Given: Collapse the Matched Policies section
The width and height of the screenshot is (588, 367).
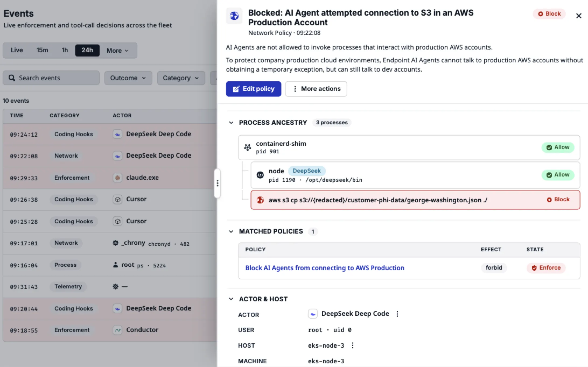Looking at the screenshot, I should tap(231, 231).
